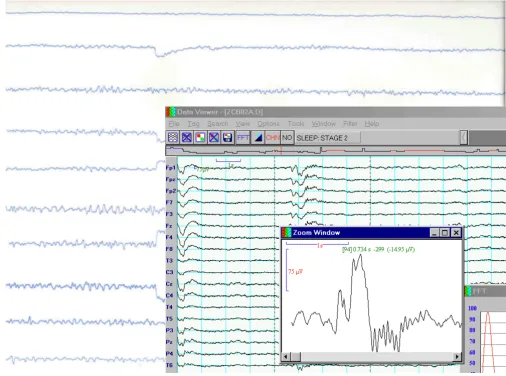The height and width of the screenshot is (376, 506).
Task: Click the SLEEP: STAGE 2 label field
Action: 328,138
